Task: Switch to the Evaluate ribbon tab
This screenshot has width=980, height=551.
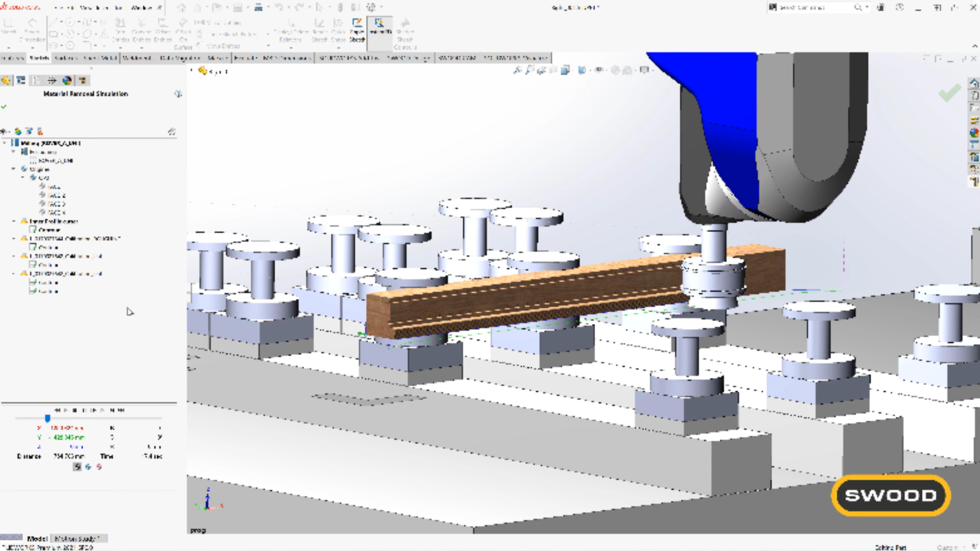Action: point(246,58)
